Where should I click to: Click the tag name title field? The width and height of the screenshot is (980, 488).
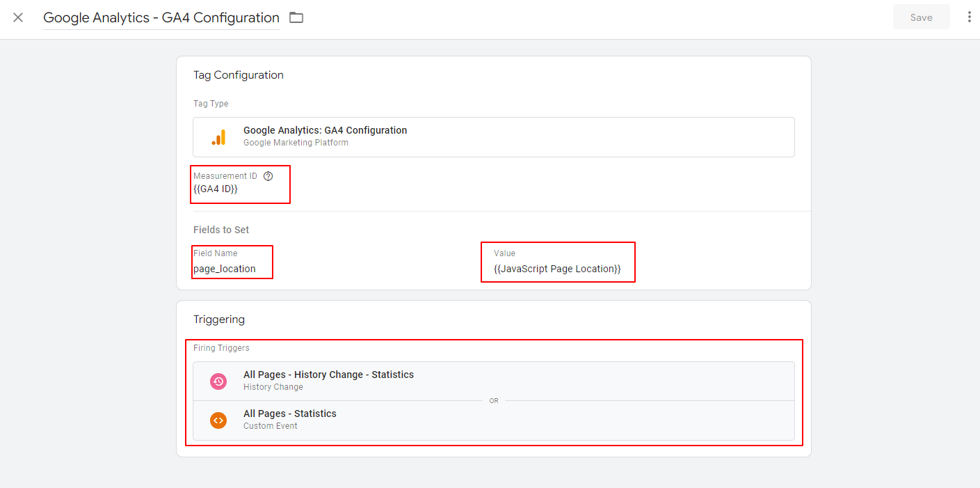(161, 18)
